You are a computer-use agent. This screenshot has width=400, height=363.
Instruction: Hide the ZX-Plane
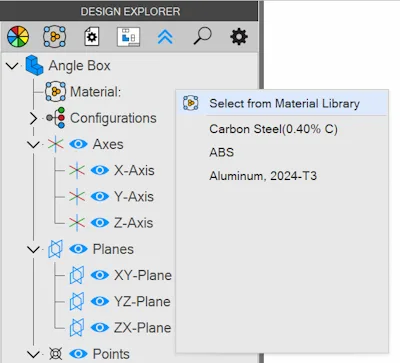coord(100,328)
